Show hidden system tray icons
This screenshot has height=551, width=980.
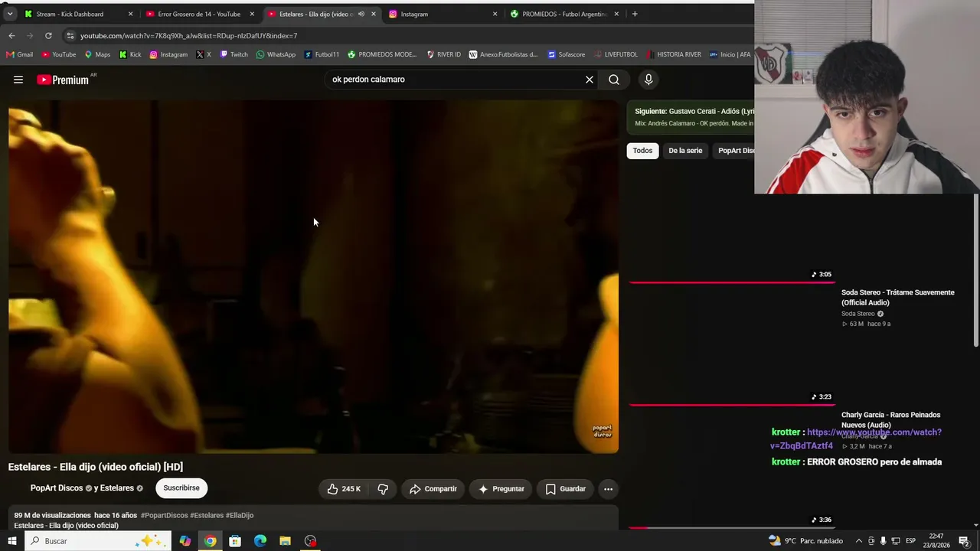[859, 541]
